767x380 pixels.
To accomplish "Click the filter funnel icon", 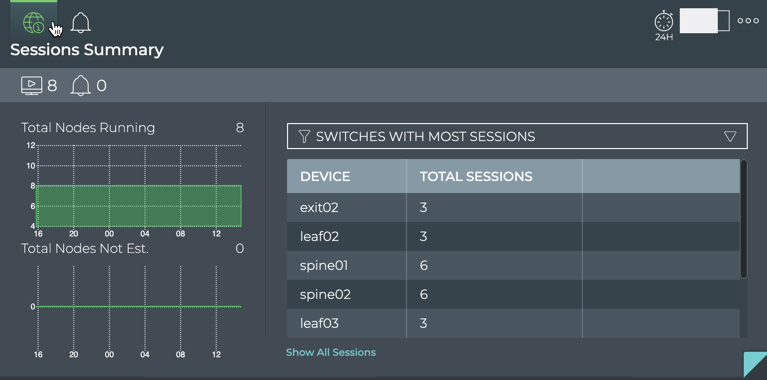I will [x=304, y=136].
